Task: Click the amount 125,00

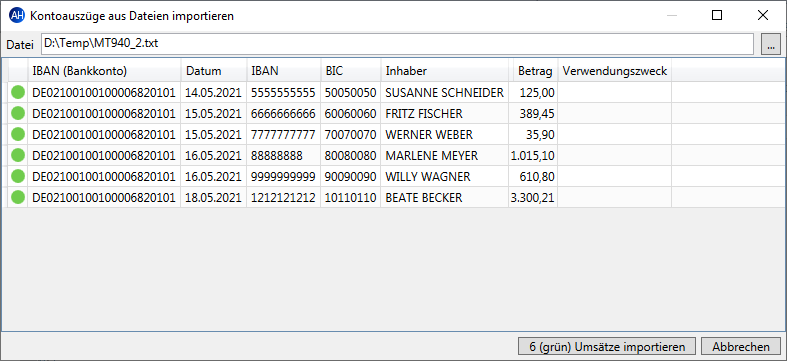Action: tap(537, 93)
